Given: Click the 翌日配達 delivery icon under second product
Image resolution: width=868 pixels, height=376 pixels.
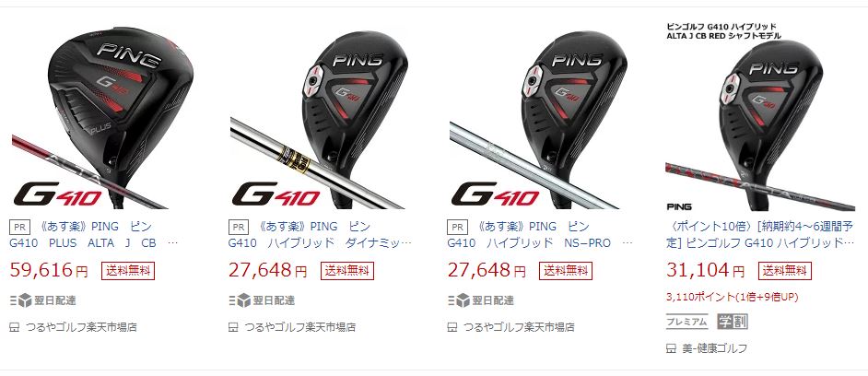Looking at the screenshot, I should click(x=240, y=300).
